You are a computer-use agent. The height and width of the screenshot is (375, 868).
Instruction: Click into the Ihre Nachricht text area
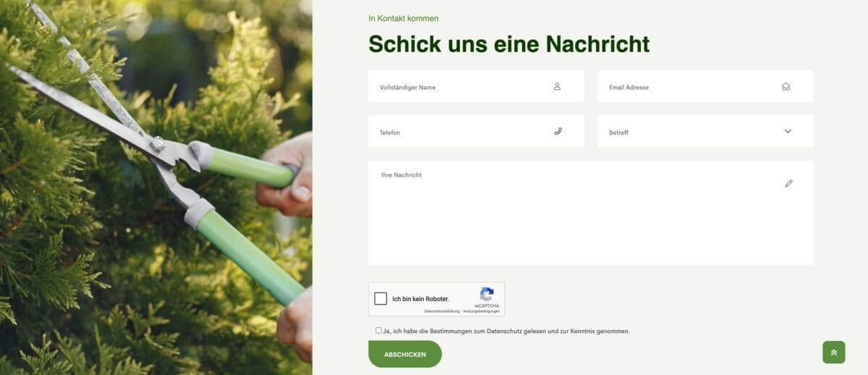pyautogui.click(x=591, y=213)
